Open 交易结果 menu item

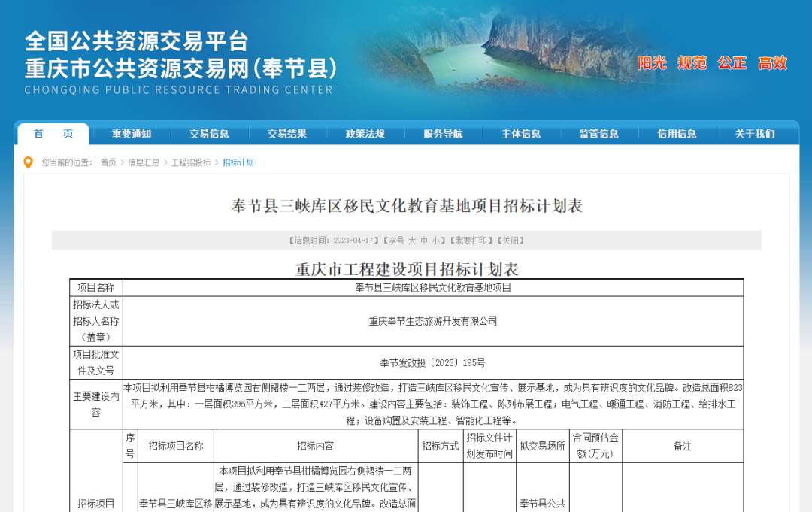(287, 134)
